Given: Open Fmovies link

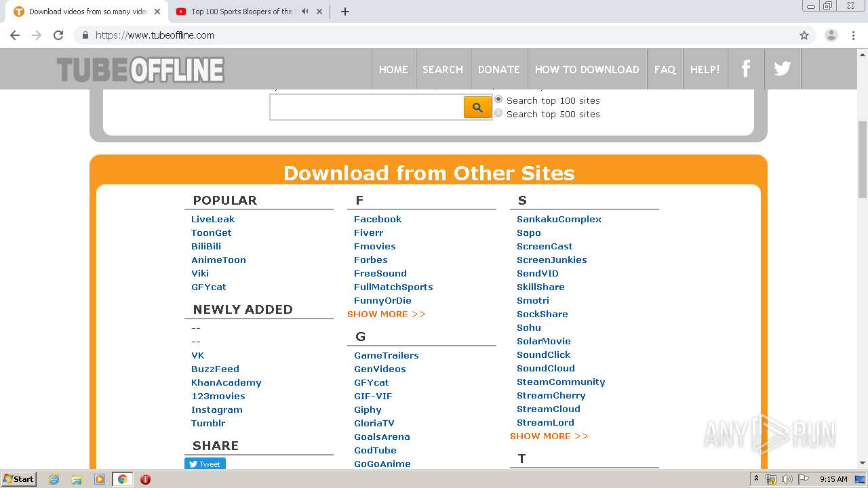Looking at the screenshot, I should pos(375,246).
